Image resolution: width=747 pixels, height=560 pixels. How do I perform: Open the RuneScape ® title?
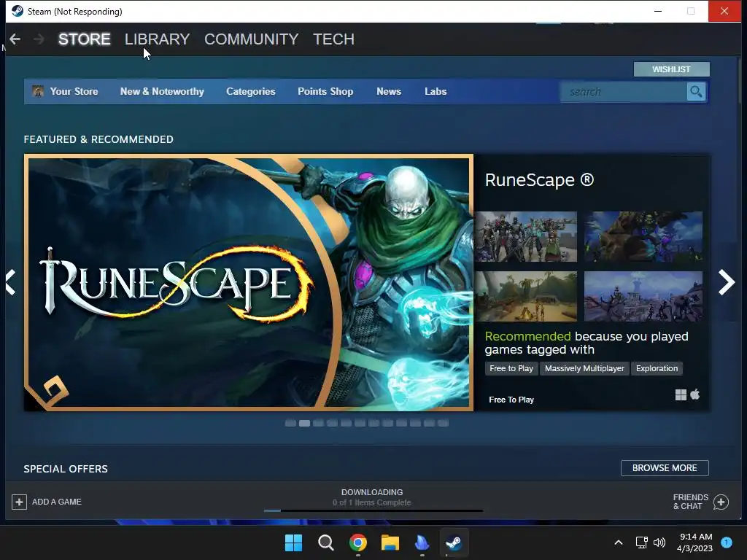tap(539, 180)
